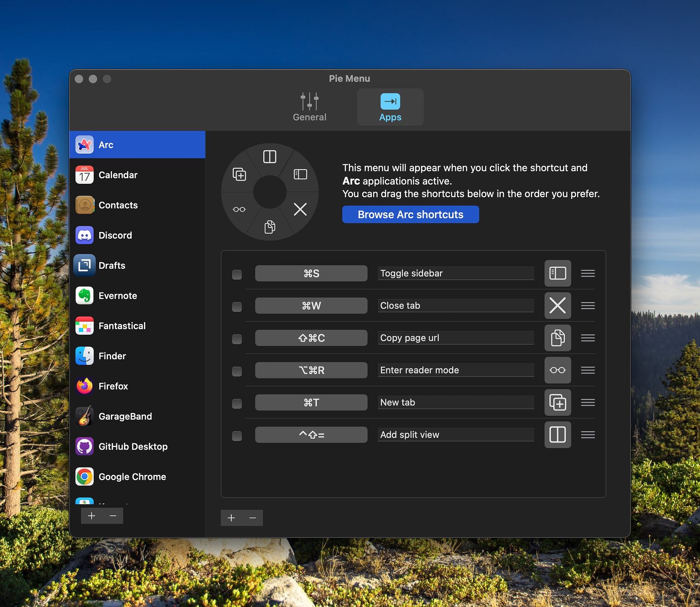The height and width of the screenshot is (607, 700).
Task: Add a new shortcut with plus button
Action: (231, 518)
